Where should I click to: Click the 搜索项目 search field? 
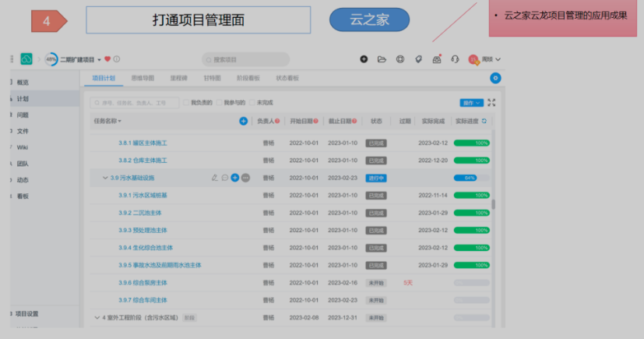pos(245,59)
